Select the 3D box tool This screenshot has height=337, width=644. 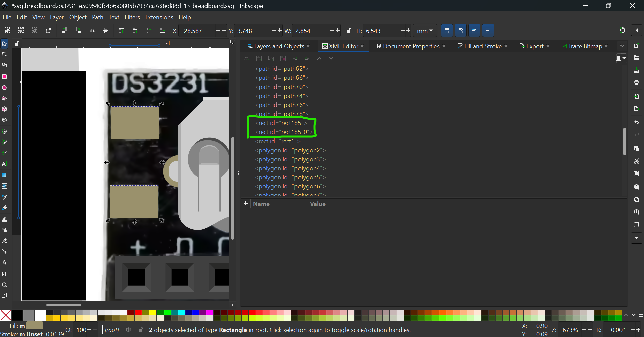click(4, 109)
